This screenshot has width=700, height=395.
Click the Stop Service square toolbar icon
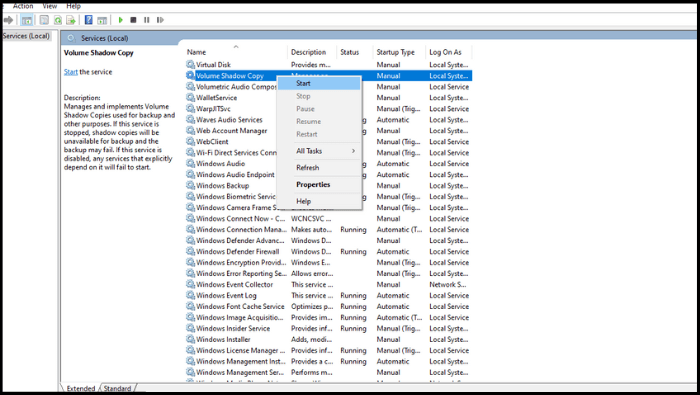click(x=133, y=20)
